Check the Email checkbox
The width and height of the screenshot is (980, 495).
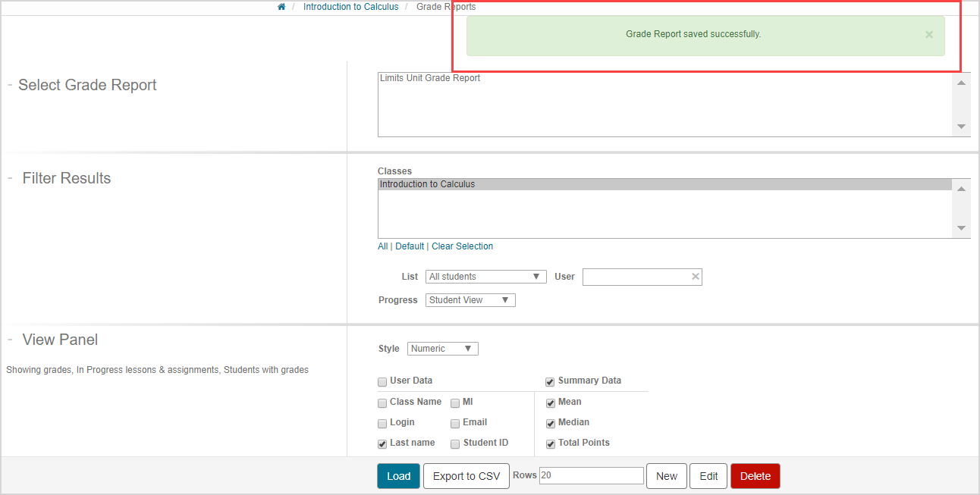click(455, 423)
